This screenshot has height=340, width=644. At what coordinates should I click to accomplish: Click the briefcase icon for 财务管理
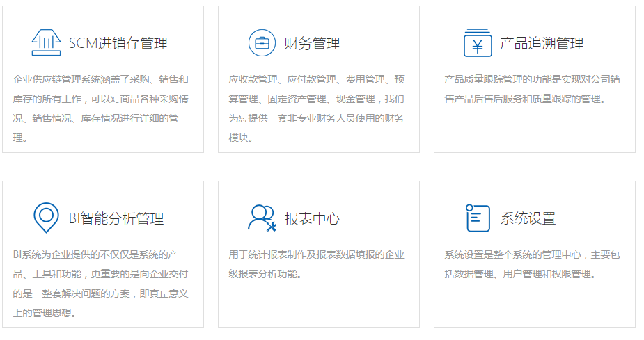[262, 43]
